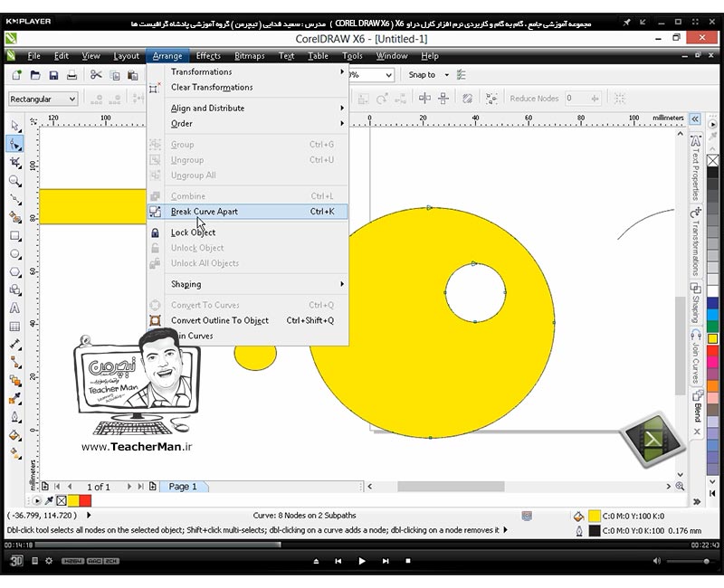This screenshot has height=588, width=724.
Task: Click the Open folder icon
Action: [x=35, y=75]
